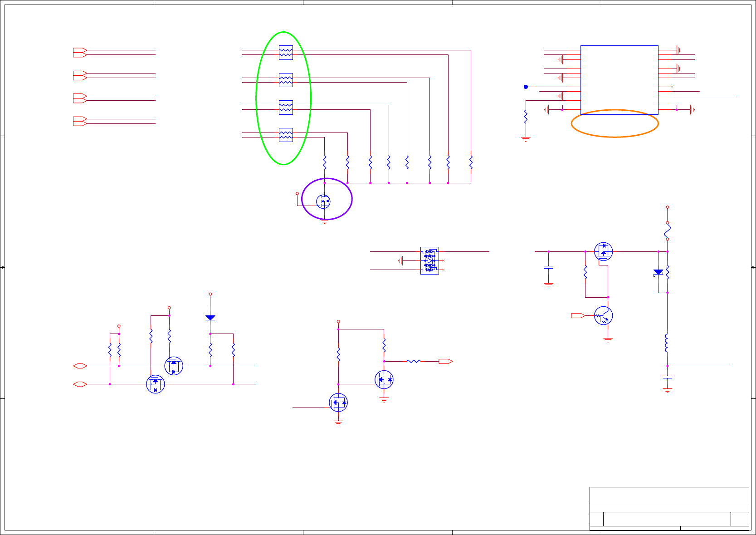The height and width of the screenshot is (535, 756).
Task: Select the large rectangular IC block
Action: (x=619, y=80)
